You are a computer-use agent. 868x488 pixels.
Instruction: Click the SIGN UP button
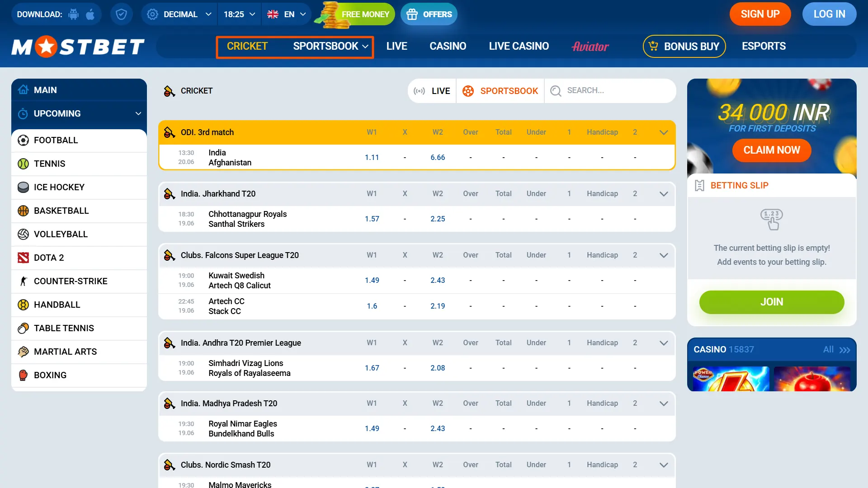tap(760, 14)
